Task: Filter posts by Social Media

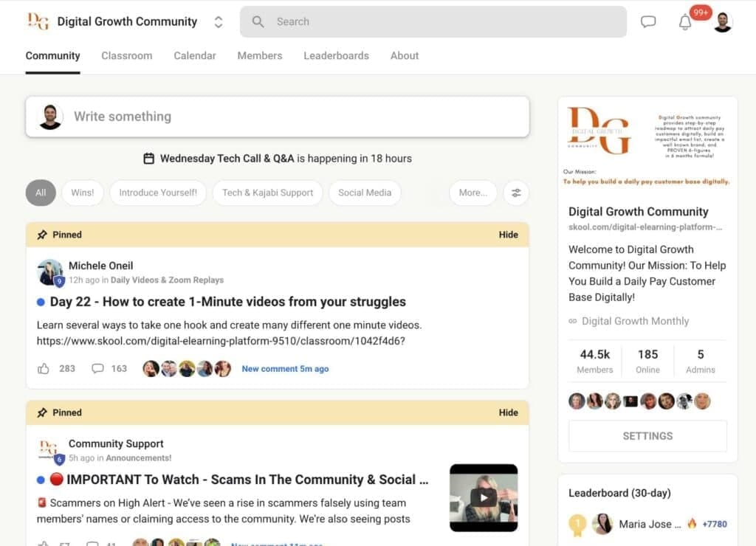Action: click(x=365, y=193)
